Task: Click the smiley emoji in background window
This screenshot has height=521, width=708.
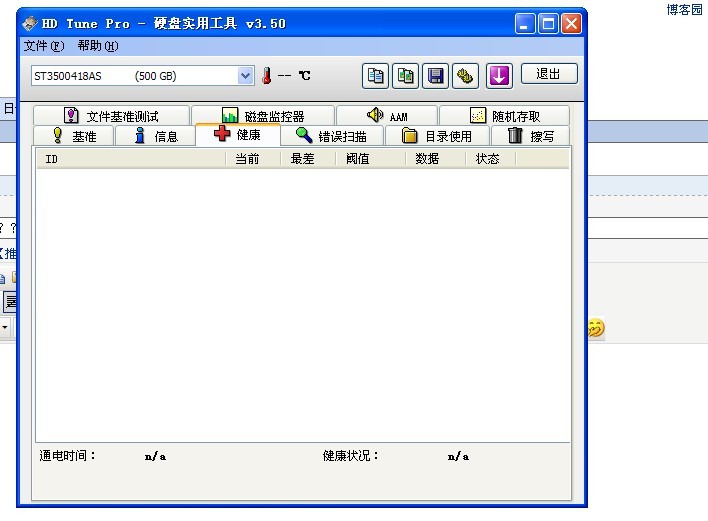Action: pyautogui.click(x=596, y=328)
